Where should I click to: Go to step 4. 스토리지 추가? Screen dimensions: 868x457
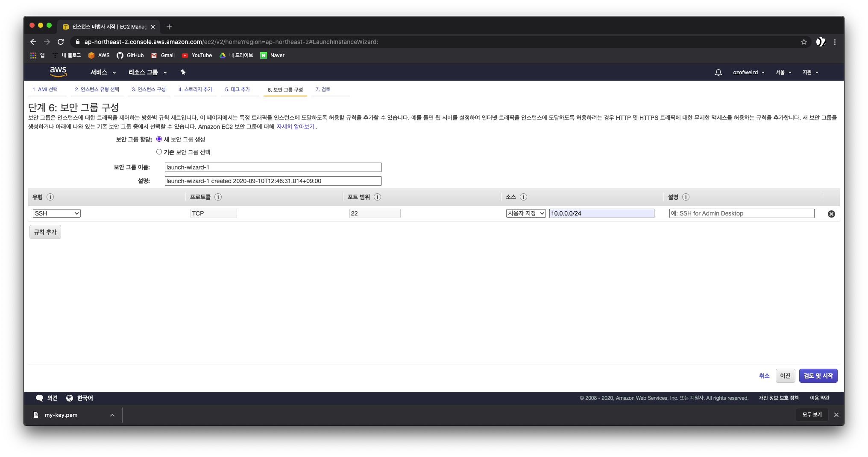coord(195,90)
